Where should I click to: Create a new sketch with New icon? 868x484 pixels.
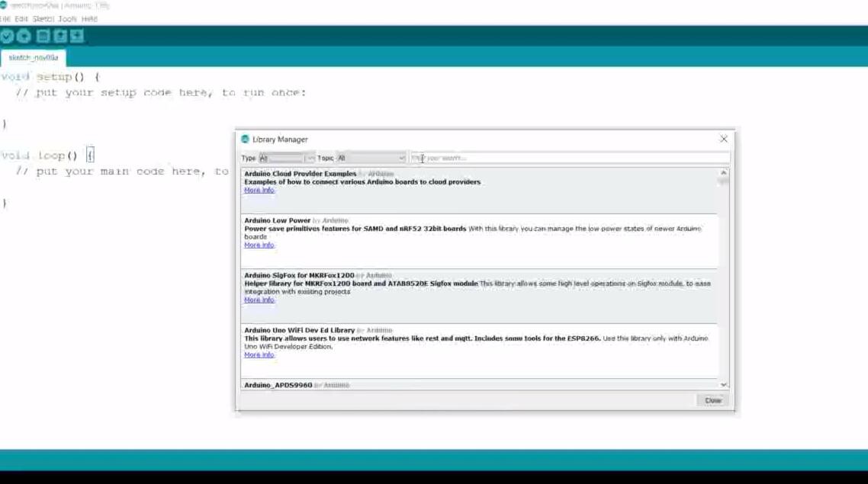(x=43, y=37)
